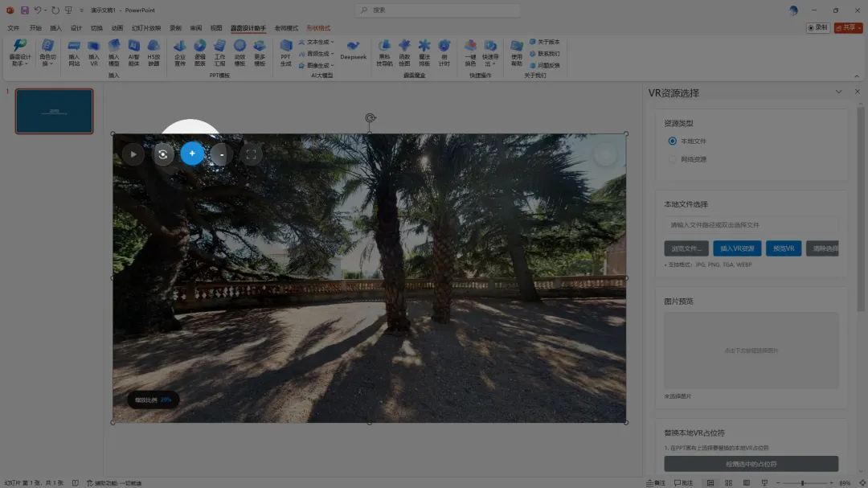Screen dimensions: 868x488
Task: Select the 本地文件 radio button
Action: pyautogui.click(x=672, y=141)
